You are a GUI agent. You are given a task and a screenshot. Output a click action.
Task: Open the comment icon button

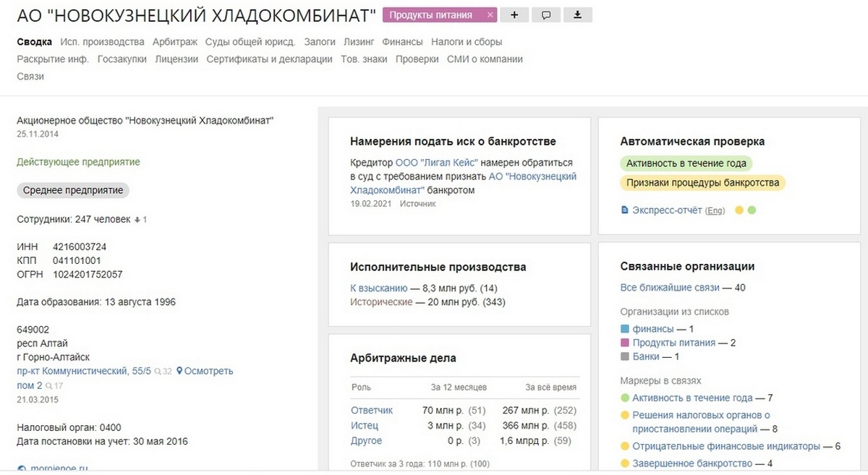(x=546, y=14)
